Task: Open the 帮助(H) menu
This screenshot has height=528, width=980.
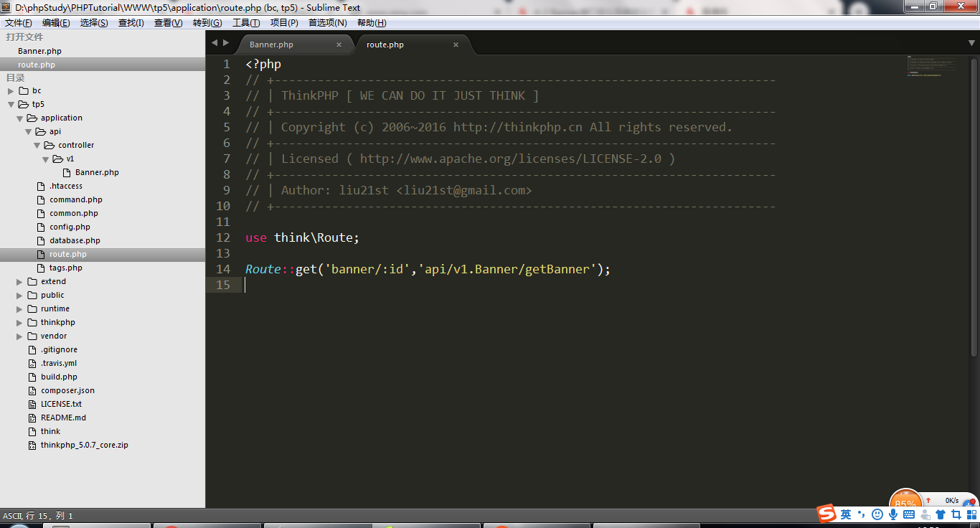Action: point(372,23)
